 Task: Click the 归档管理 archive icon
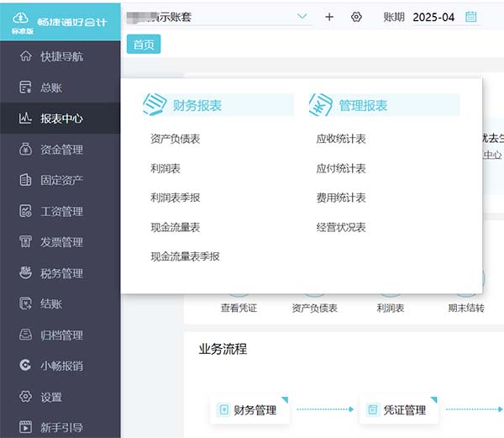tap(26, 335)
